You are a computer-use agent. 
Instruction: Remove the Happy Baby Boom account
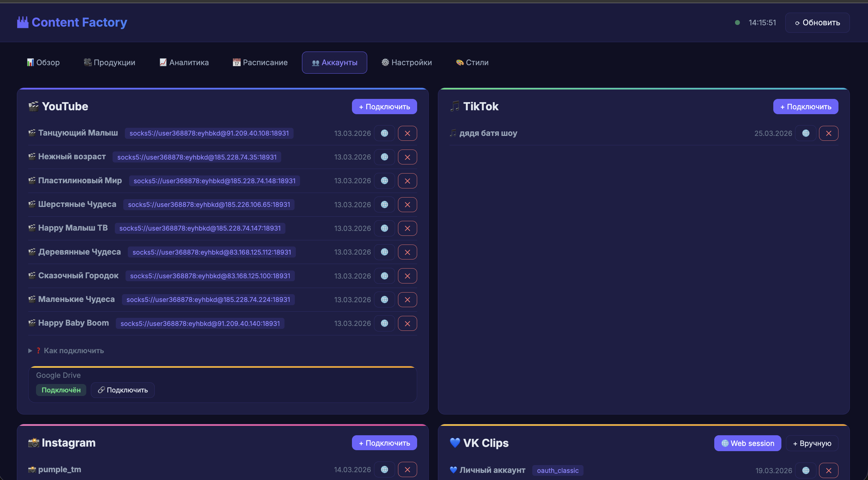click(x=407, y=323)
